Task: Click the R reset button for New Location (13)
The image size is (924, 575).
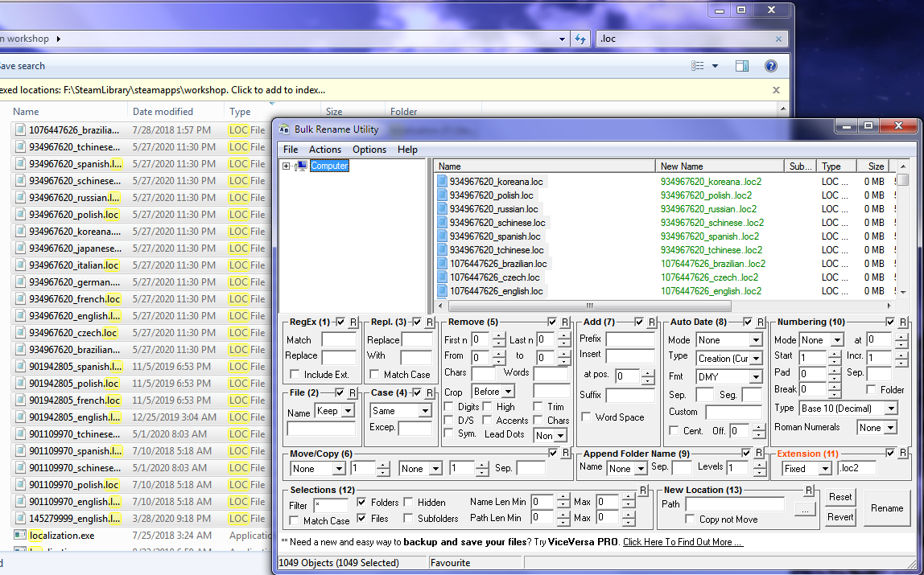Action: click(x=808, y=491)
